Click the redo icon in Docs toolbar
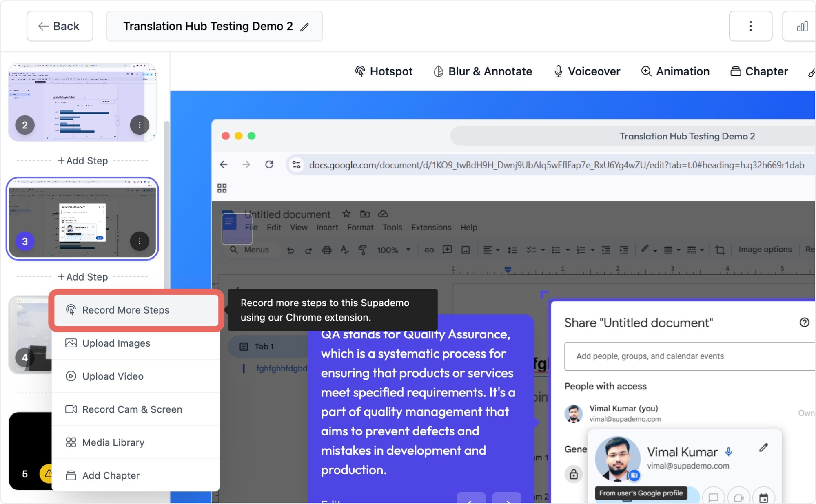This screenshot has height=504, width=816. (308, 250)
